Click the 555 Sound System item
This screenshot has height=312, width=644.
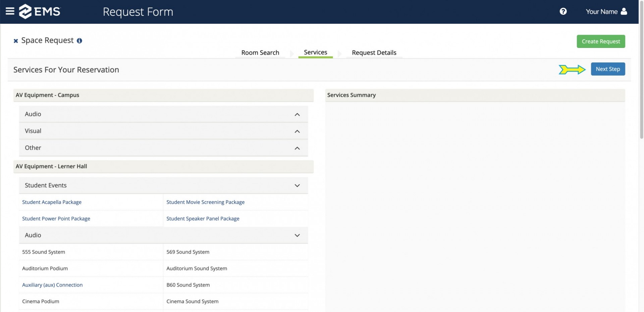coord(44,252)
